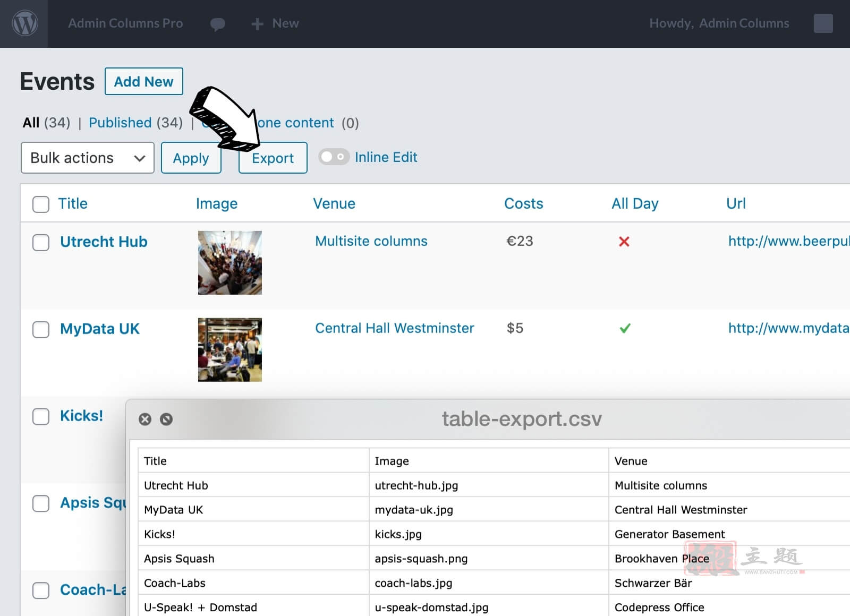Open the Howdy, Admin Columns account menu
Viewport: 850px width, 616px height.
tap(719, 23)
